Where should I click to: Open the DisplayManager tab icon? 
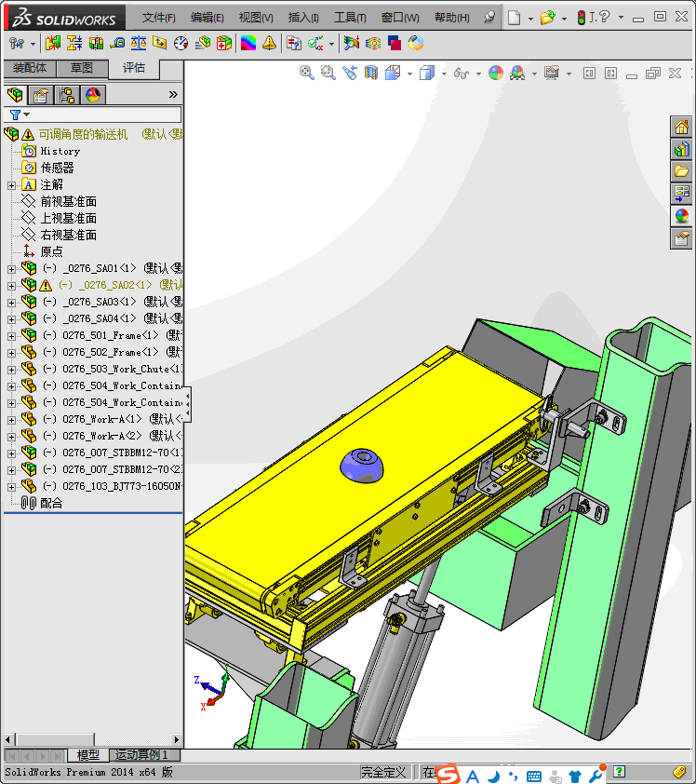click(x=93, y=94)
